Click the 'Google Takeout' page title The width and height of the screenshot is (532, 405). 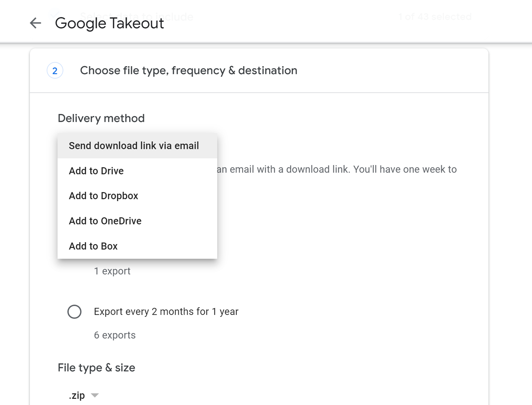point(109,23)
